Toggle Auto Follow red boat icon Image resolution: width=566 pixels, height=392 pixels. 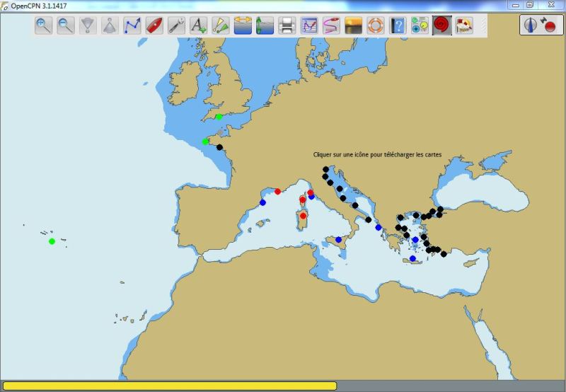[x=154, y=25]
